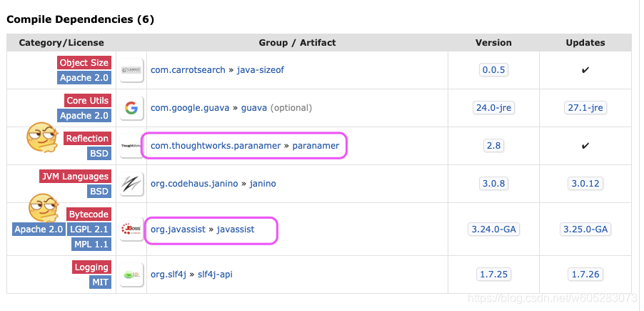
Task: Open the java-sizeof artifact link
Action: point(261,70)
